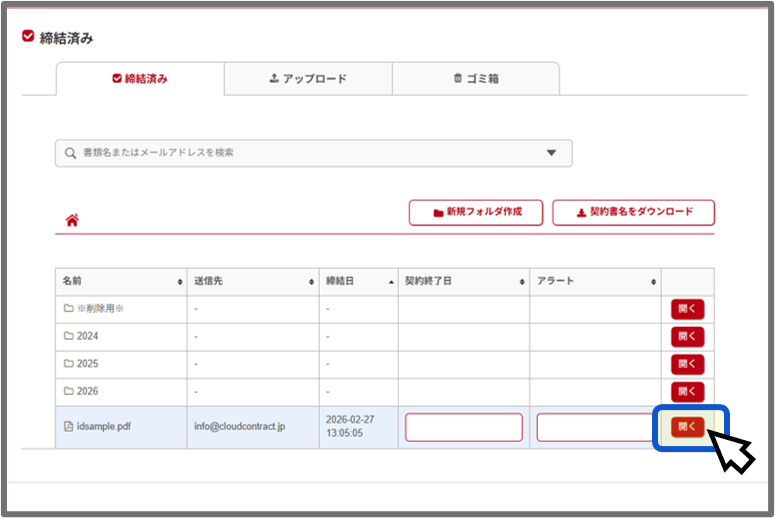
Task: Click the アラート field for idsample.pdf
Action: (595, 427)
